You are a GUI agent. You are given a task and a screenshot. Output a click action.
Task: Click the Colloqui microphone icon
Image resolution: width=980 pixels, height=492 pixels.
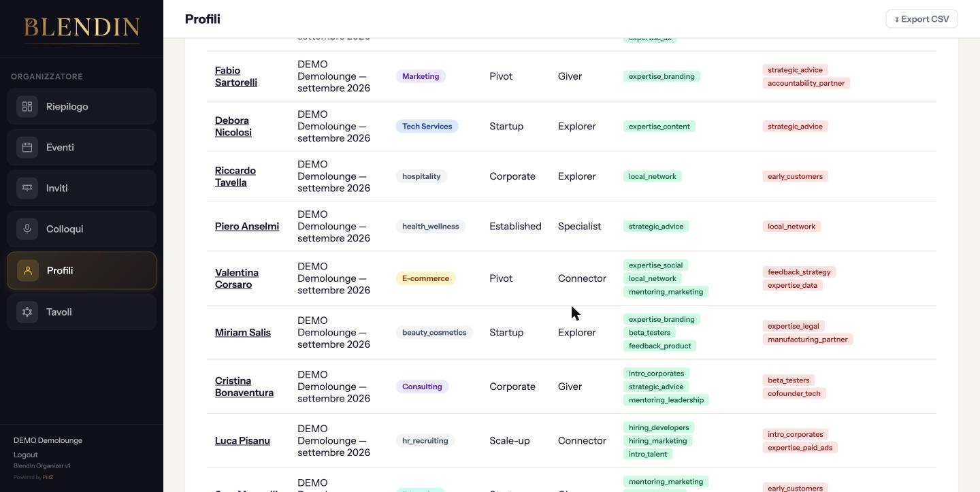[27, 229]
